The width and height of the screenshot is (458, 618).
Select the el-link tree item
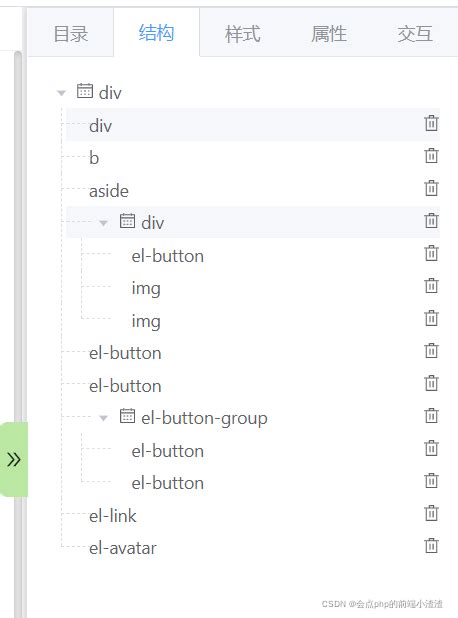pos(113,516)
